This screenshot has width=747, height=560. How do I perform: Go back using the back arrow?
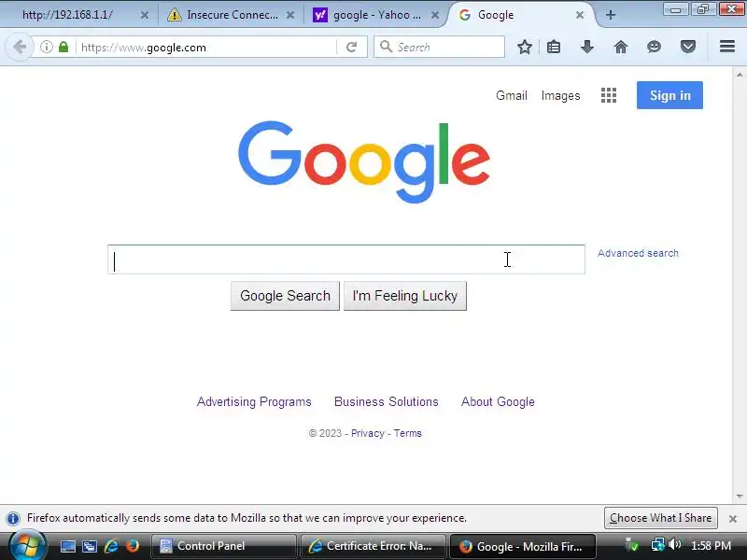[x=20, y=47]
